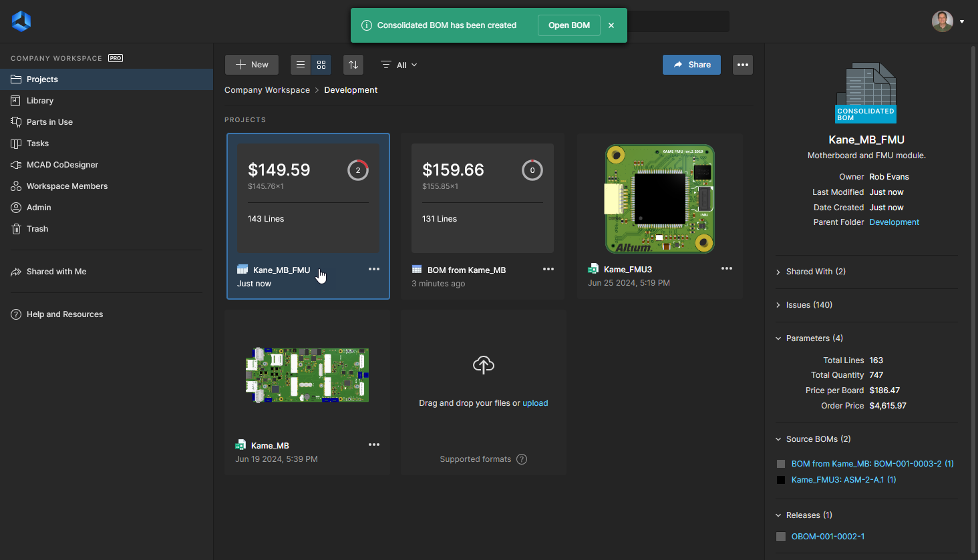978x560 pixels.
Task: Open the toolbar more options menu
Action: click(x=743, y=65)
